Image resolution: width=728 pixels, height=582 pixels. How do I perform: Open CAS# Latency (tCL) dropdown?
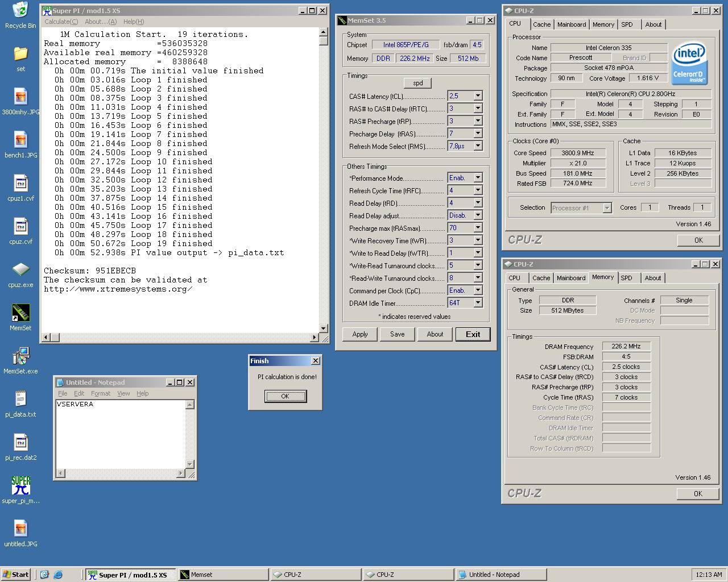click(478, 96)
